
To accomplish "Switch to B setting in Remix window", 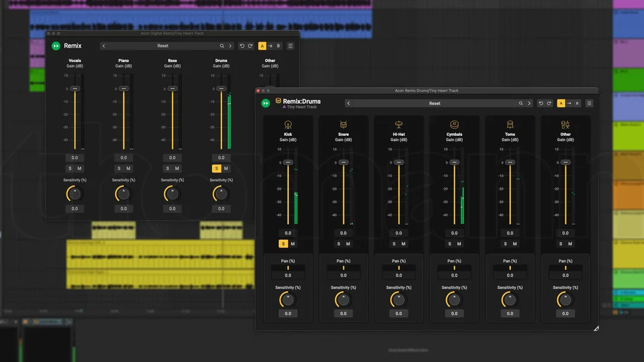I will [278, 46].
